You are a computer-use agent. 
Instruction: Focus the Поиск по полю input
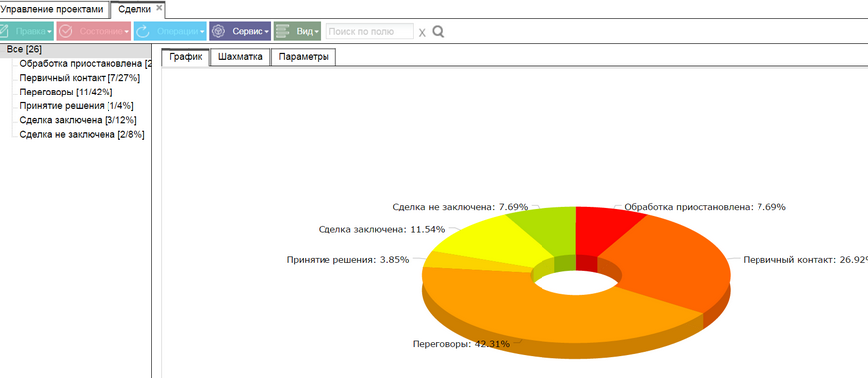tap(369, 31)
